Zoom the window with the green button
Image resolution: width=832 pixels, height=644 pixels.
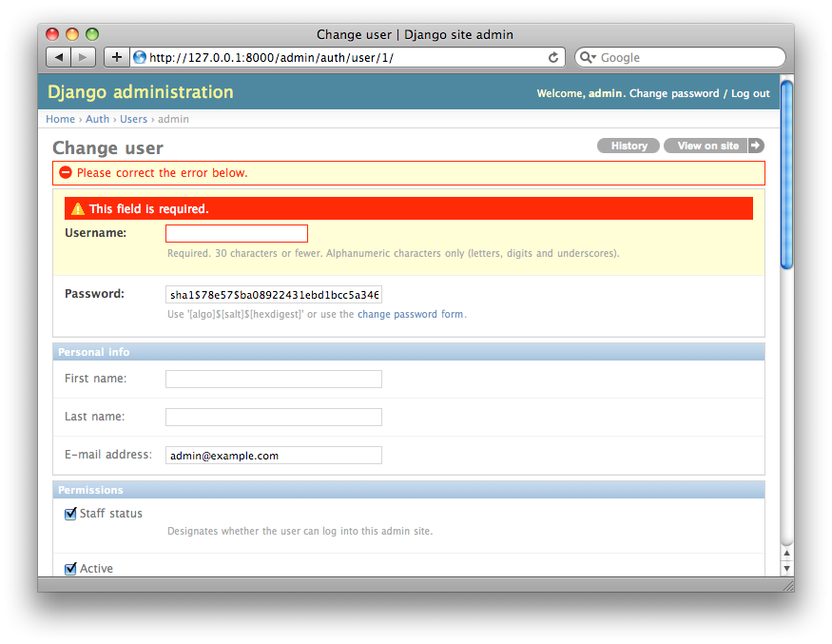coord(92,34)
